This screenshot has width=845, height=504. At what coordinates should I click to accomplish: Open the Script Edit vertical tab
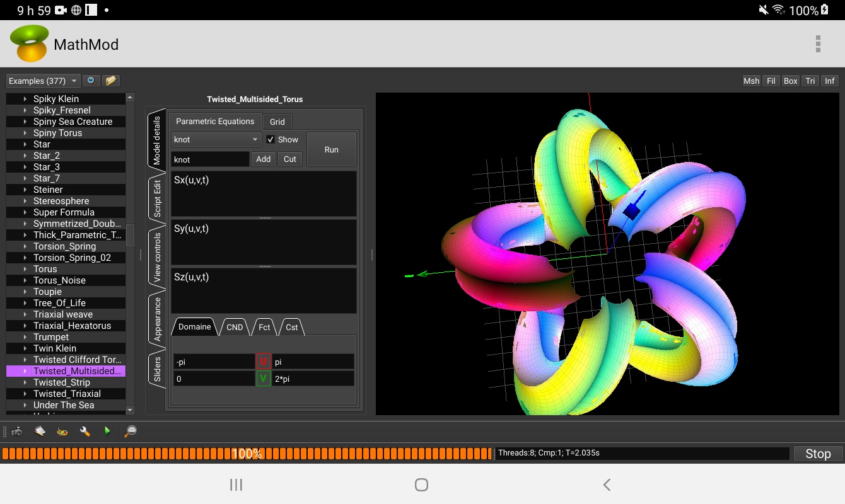tap(158, 199)
